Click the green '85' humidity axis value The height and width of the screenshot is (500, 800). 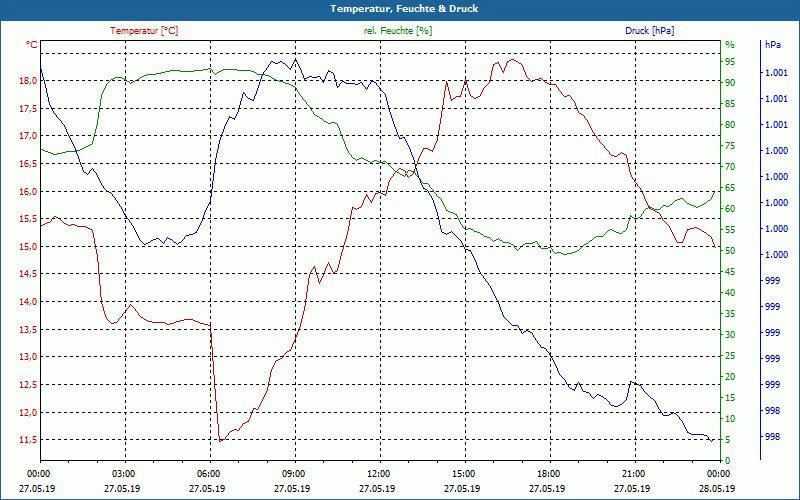tap(730, 104)
